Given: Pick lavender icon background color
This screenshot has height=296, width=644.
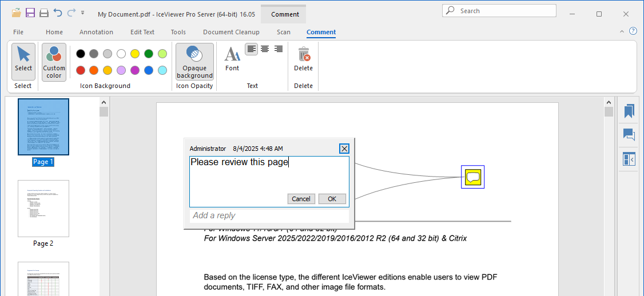Looking at the screenshot, I should tap(121, 70).
